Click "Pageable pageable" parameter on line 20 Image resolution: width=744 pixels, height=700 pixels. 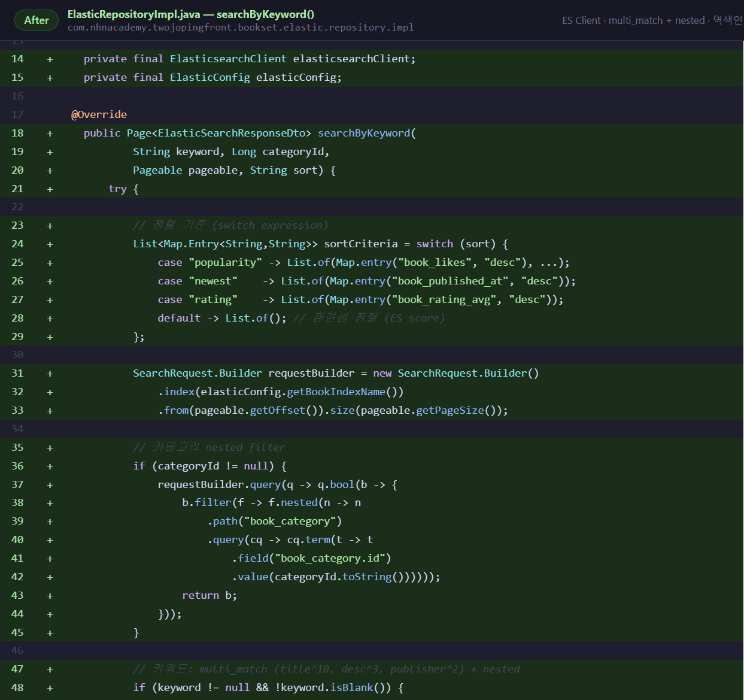pyautogui.click(x=185, y=170)
